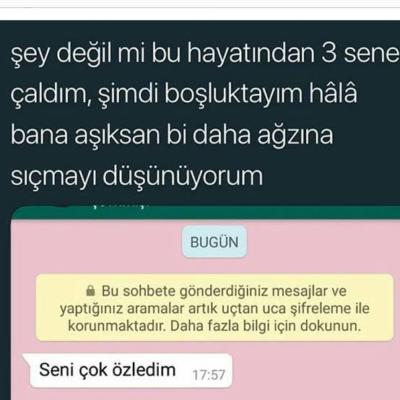Click the tail of the received message bubble
The image size is (400, 400).
(26, 359)
